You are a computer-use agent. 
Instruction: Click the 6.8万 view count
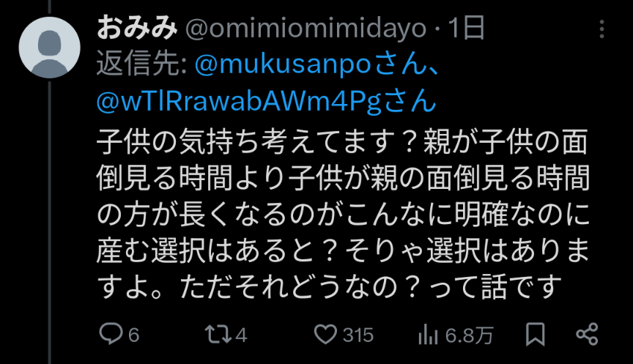click(x=469, y=335)
